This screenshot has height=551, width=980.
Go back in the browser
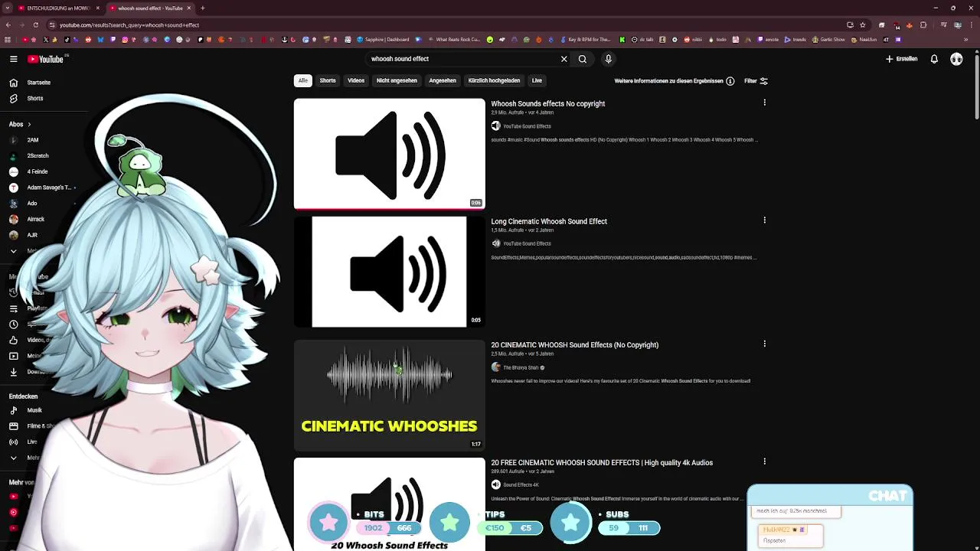pos(8,25)
